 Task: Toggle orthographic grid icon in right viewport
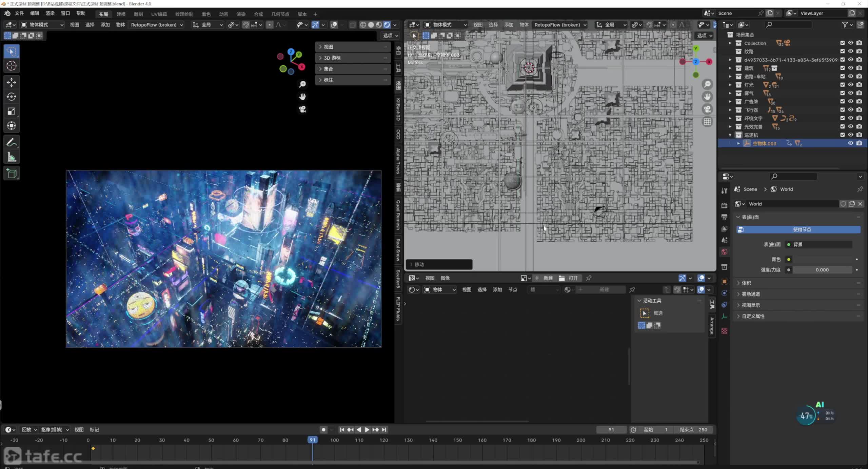707,122
